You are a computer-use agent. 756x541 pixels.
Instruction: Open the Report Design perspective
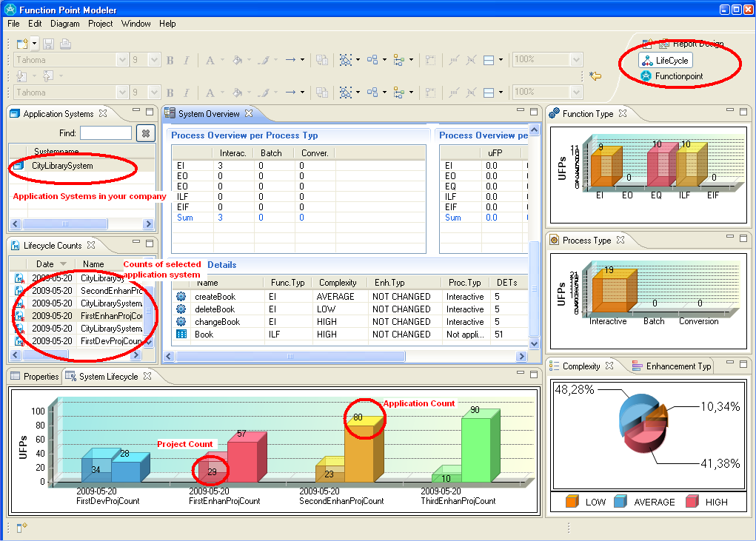692,44
